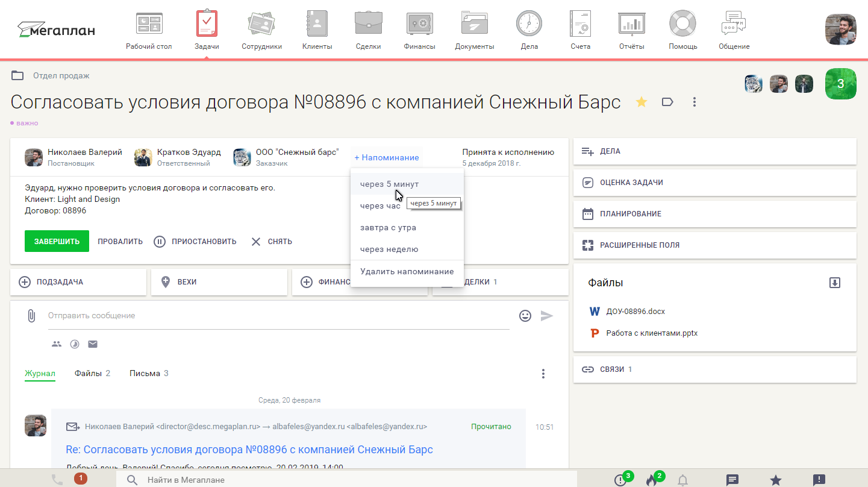Open the bottom bar feedback exclamation icon
The height and width of the screenshot is (487, 868).
click(819, 480)
